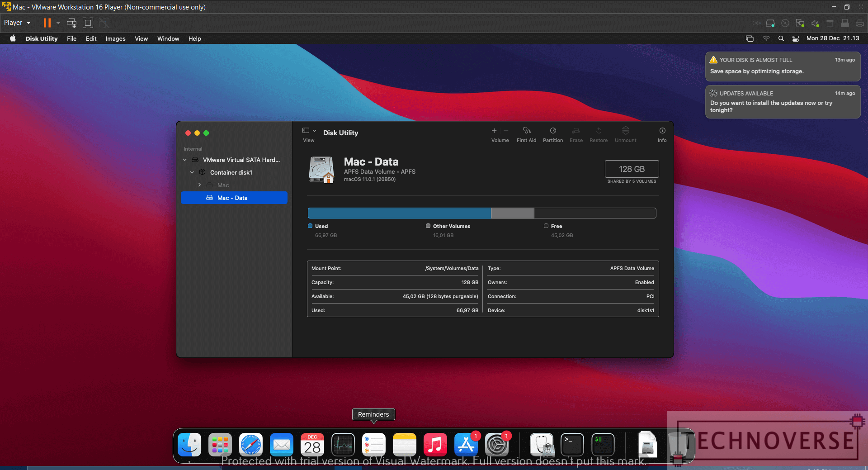Screen dimensions: 868x470
Task: Open Launchpad from the Dock
Action: point(220,445)
